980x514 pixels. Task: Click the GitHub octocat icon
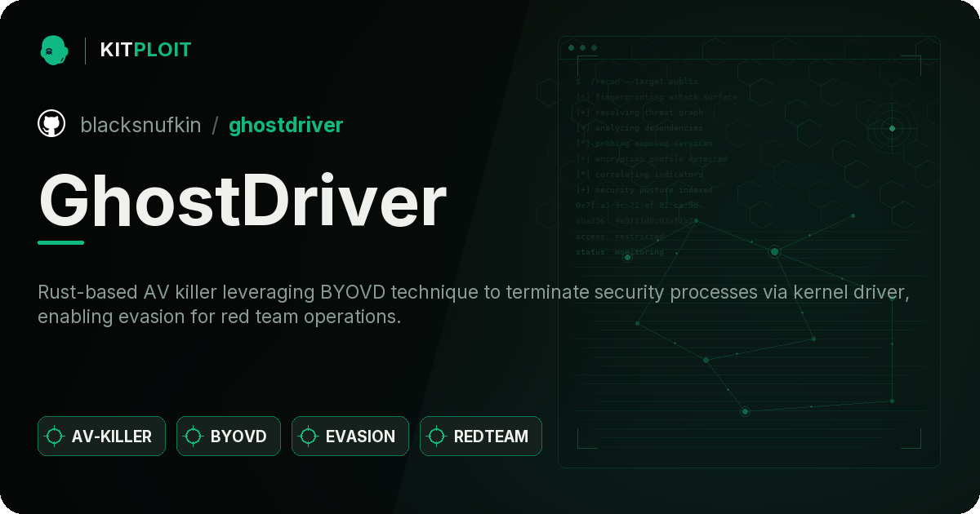(51, 124)
